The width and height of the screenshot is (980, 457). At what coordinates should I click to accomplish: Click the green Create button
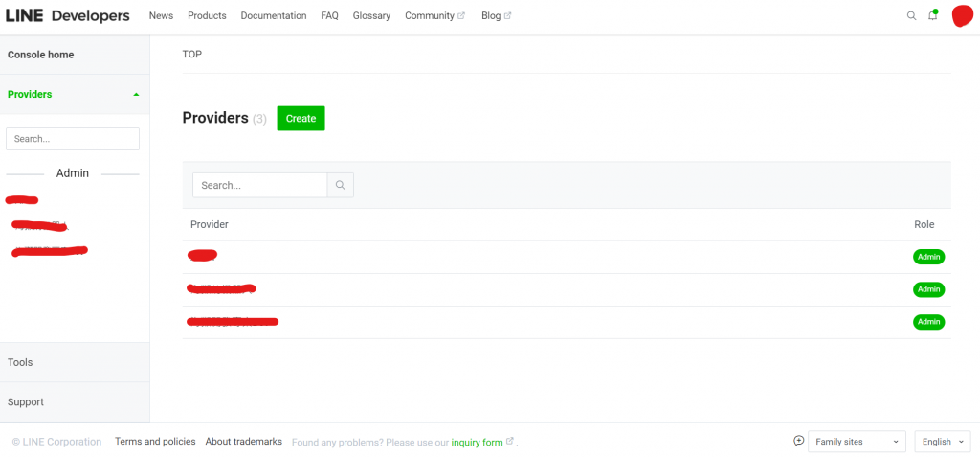pyautogui.click(x=301, y=118)
